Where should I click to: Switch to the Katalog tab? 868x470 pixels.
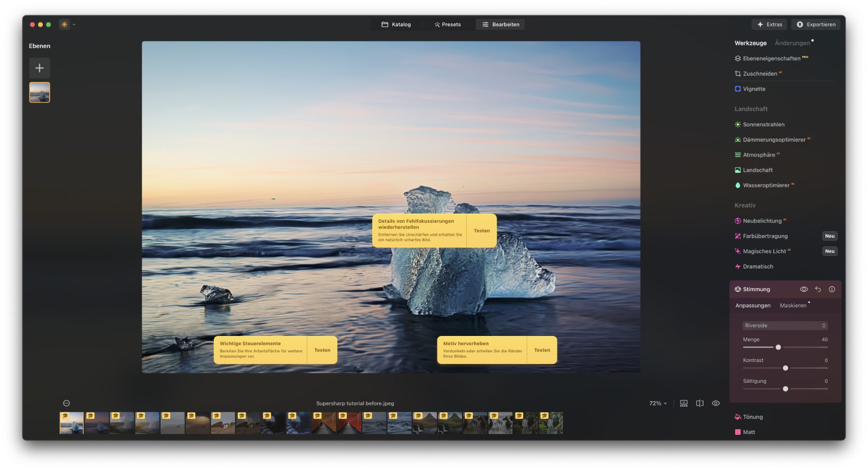pos(396,25)
